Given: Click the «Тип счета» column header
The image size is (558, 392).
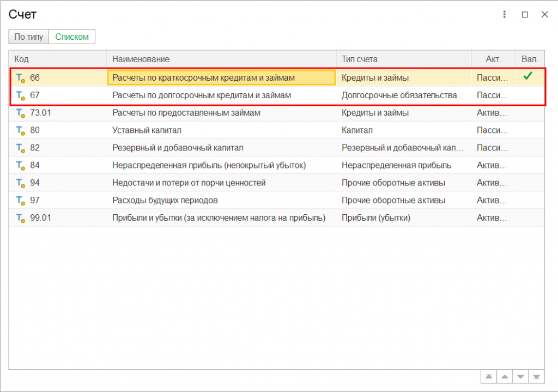Looking at the screenshot, I should 403,59.
